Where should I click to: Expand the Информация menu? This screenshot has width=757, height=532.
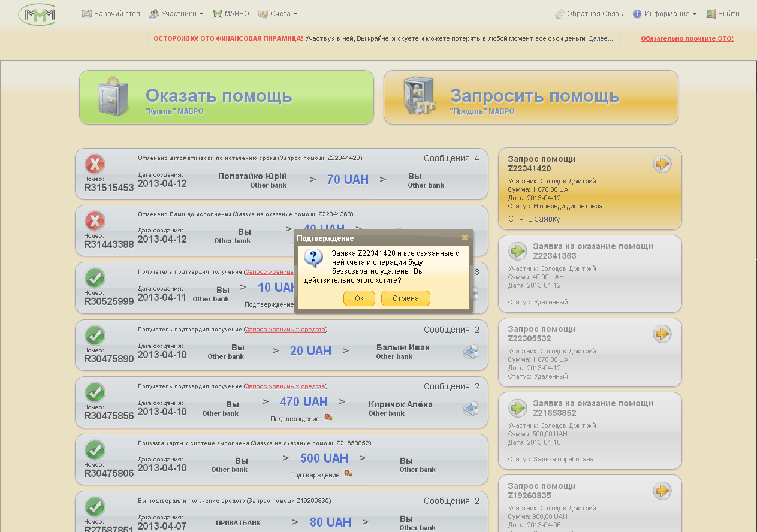pyautogui.click(x=664, y=13)
